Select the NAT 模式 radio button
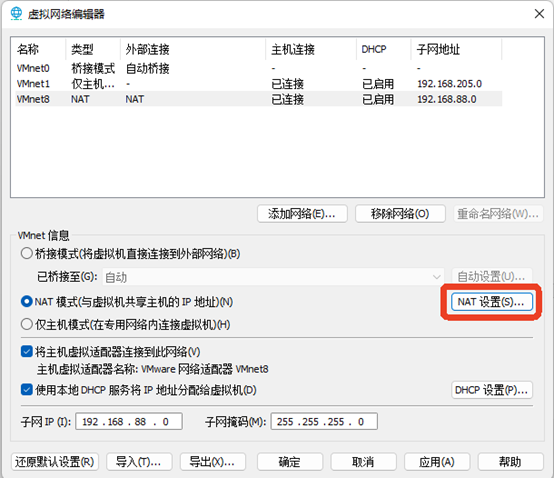Viewport: 554px width, 478px height. 27,302
